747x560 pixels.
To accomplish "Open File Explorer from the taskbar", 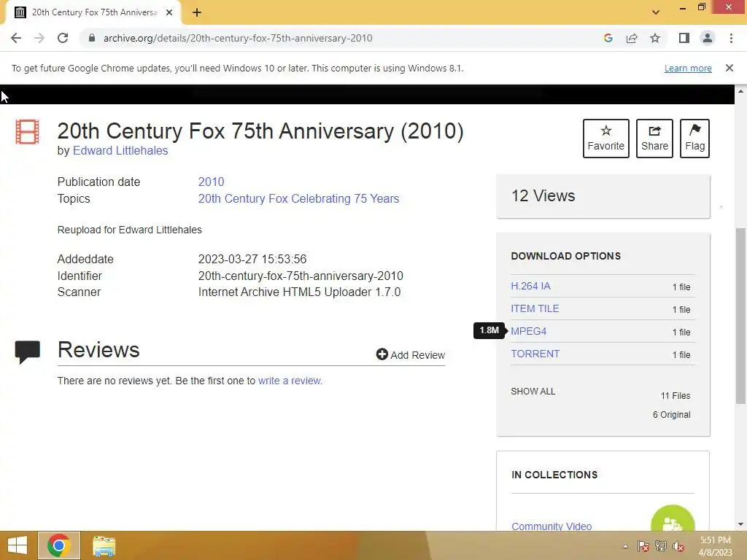I will (x=104, y=546).
